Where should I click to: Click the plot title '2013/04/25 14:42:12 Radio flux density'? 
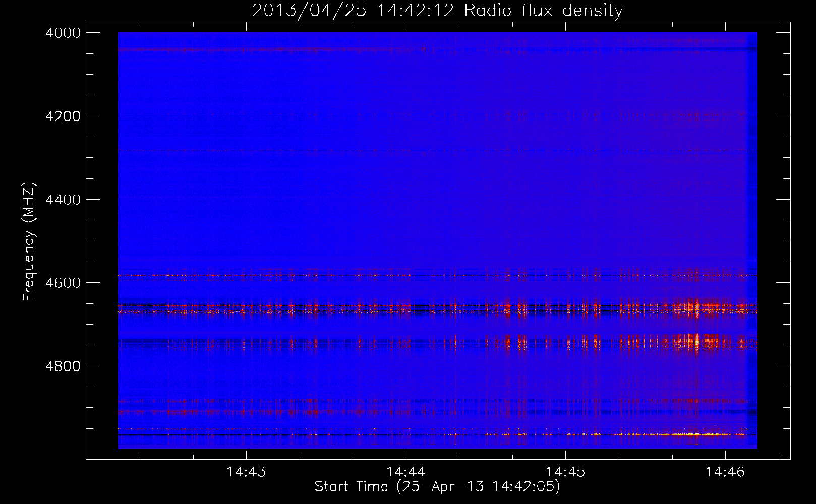pos(437,11)
